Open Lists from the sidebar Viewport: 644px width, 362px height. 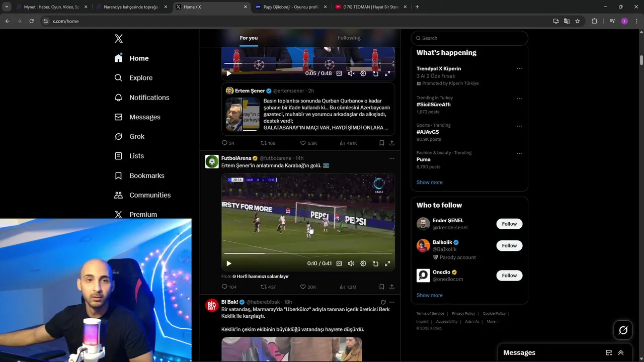tap(129, 156)
